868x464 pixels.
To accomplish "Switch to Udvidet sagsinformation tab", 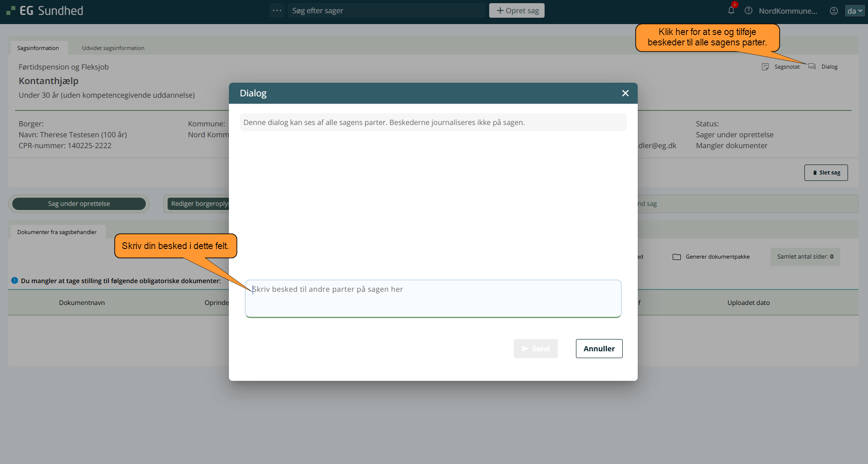I will click(x=113, y=48).
